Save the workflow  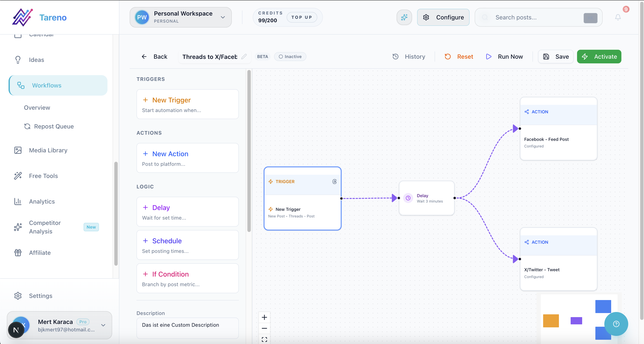pyautogui.click(x=556, y=57)
